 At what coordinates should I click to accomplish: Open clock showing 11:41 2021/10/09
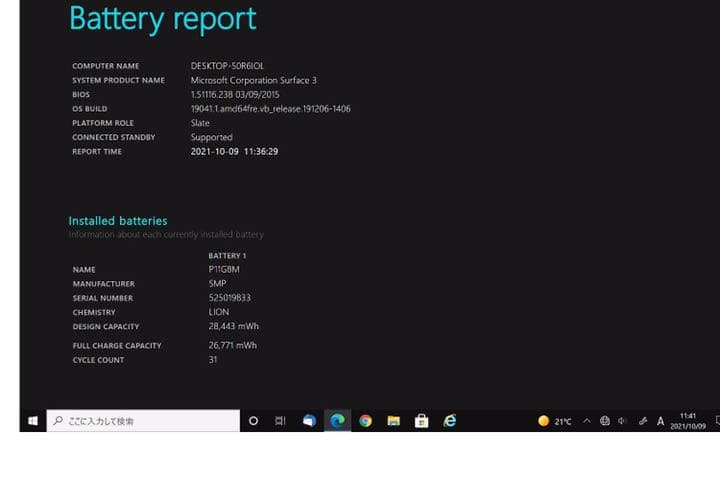[x=687, y=421]
